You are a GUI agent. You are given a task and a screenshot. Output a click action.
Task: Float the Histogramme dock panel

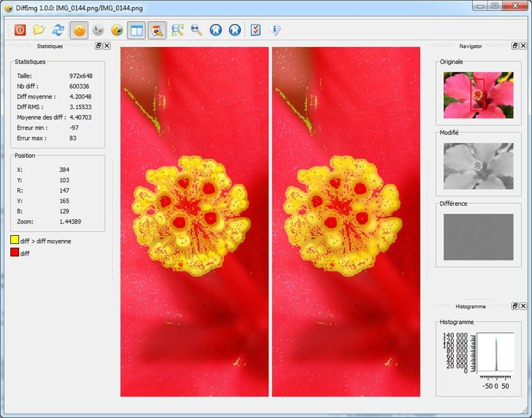(x=514, y=307)
